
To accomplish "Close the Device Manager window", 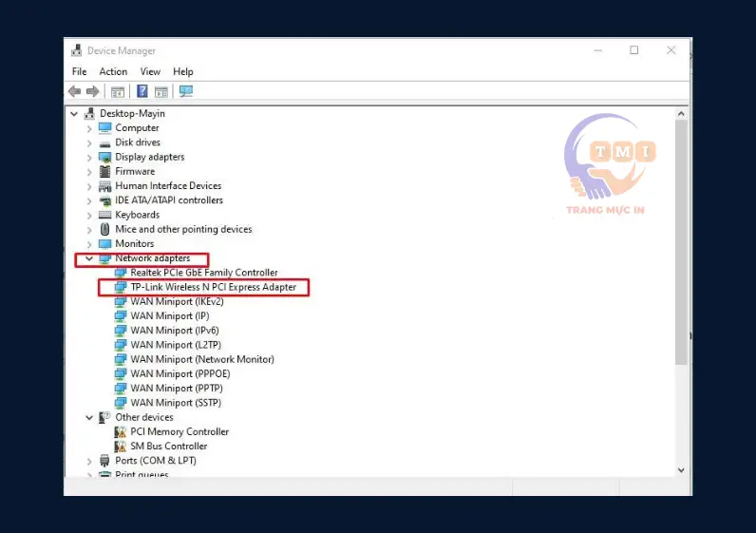I will [x=671, y=50].
